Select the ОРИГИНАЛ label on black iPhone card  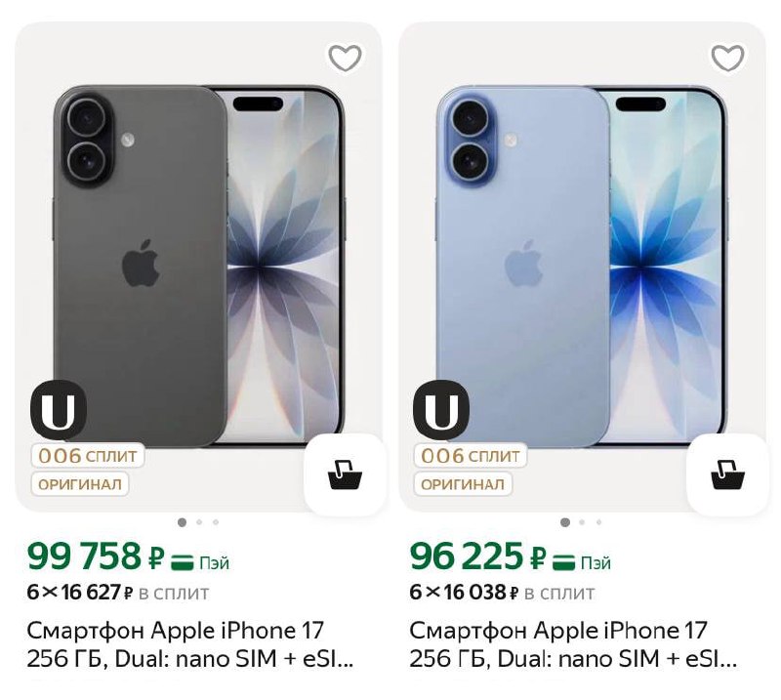point(80,483)
